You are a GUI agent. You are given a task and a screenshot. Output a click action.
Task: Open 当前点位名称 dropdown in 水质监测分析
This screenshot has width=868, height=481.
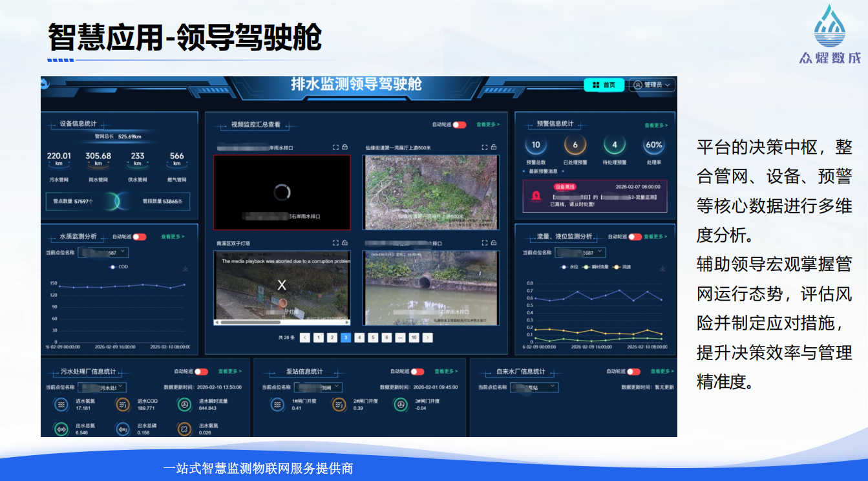coord(103,252)
